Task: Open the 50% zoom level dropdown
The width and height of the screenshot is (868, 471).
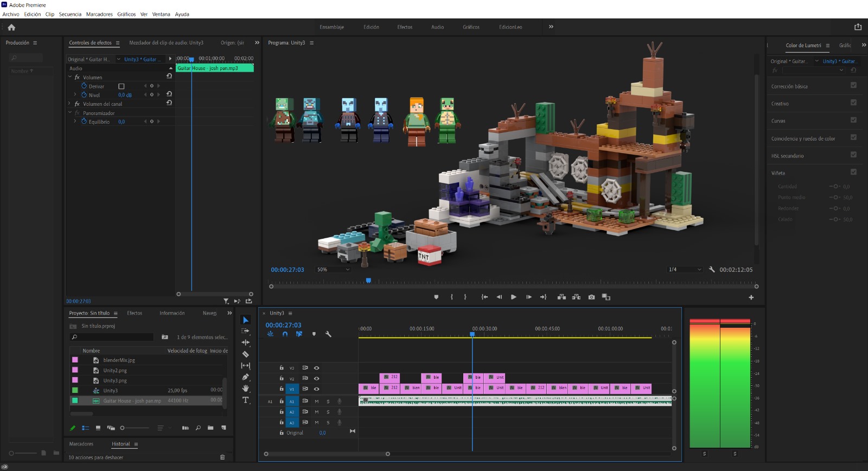Action: click(x=333, y=269)
